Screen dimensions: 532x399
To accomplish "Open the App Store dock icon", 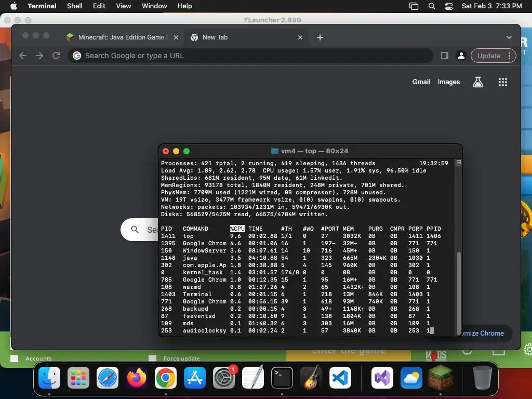I will [x=195, y=378].
